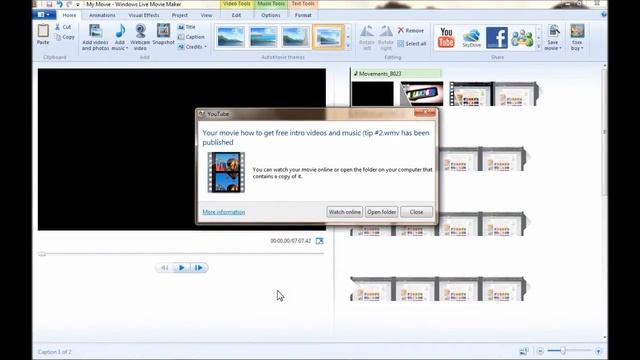The height and width of the screenshot is (360, 640).
Task: Open the Options tab under Music Tools
Action: [x=271, y=15]
